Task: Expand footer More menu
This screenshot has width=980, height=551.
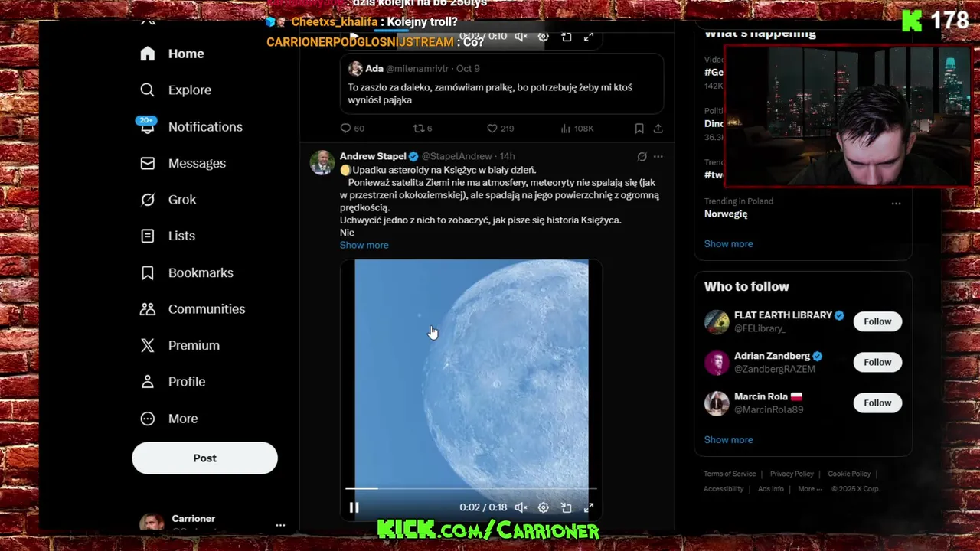Action: [810, 489]
